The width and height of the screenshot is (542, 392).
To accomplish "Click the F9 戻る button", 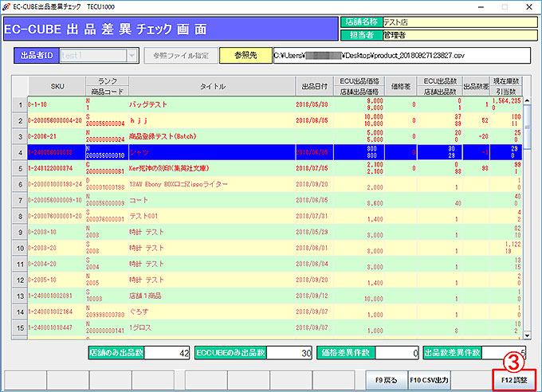I will coord(387,380).
